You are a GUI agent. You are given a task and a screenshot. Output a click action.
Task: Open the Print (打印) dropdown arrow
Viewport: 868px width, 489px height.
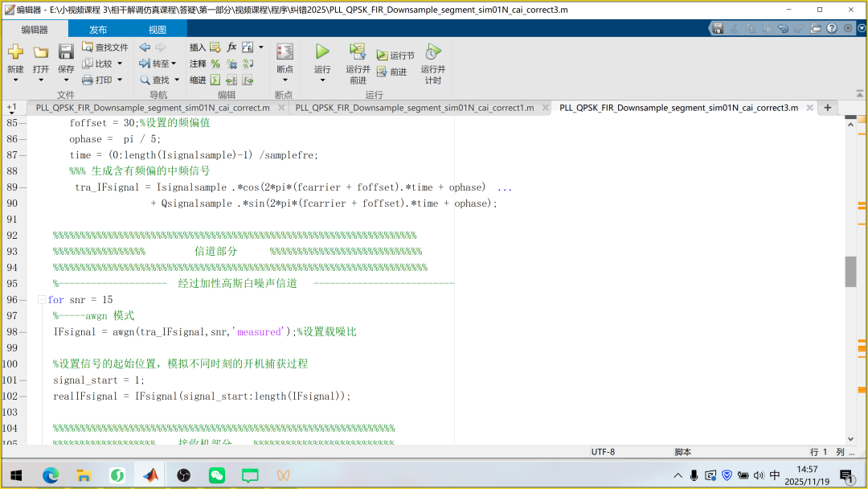coord(120,80)
